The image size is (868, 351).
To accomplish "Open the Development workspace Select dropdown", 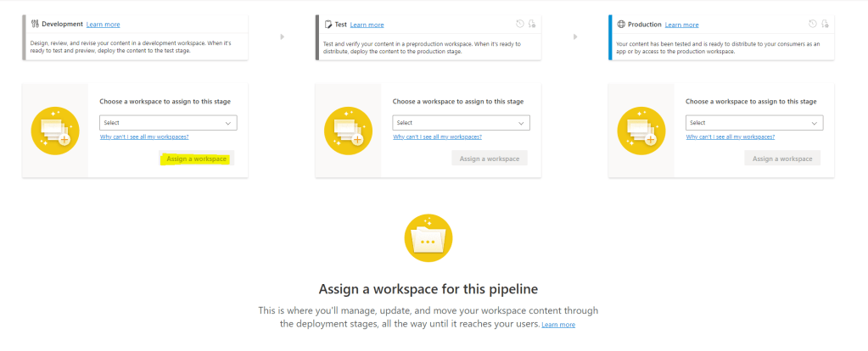I will tap(168, 123).
